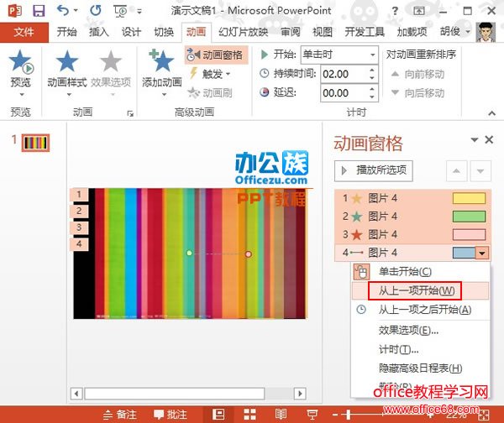Click the pink timing bar of animation 3
The width and height of the screenshot is (504, 423).
click(x=469, y=234)
